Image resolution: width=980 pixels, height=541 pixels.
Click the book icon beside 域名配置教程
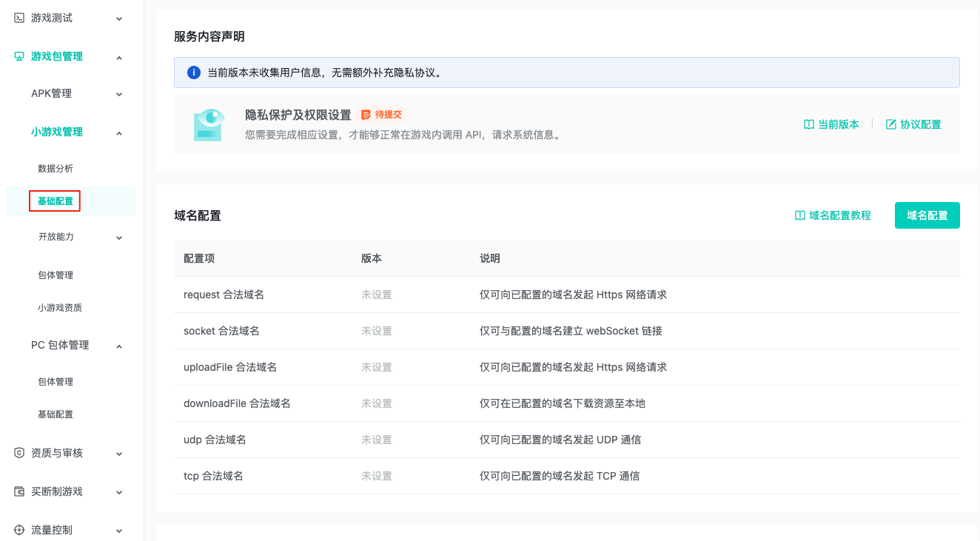click(x=799, y=215)
